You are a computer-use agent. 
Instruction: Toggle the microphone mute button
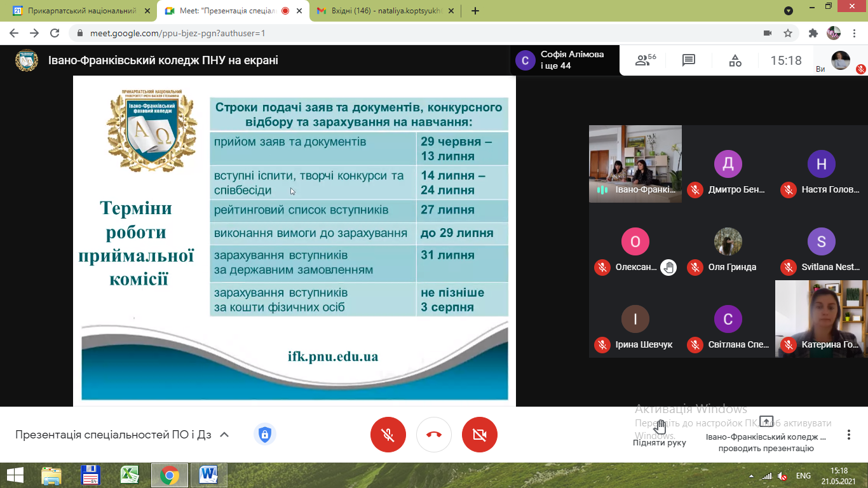click(388, 435)
